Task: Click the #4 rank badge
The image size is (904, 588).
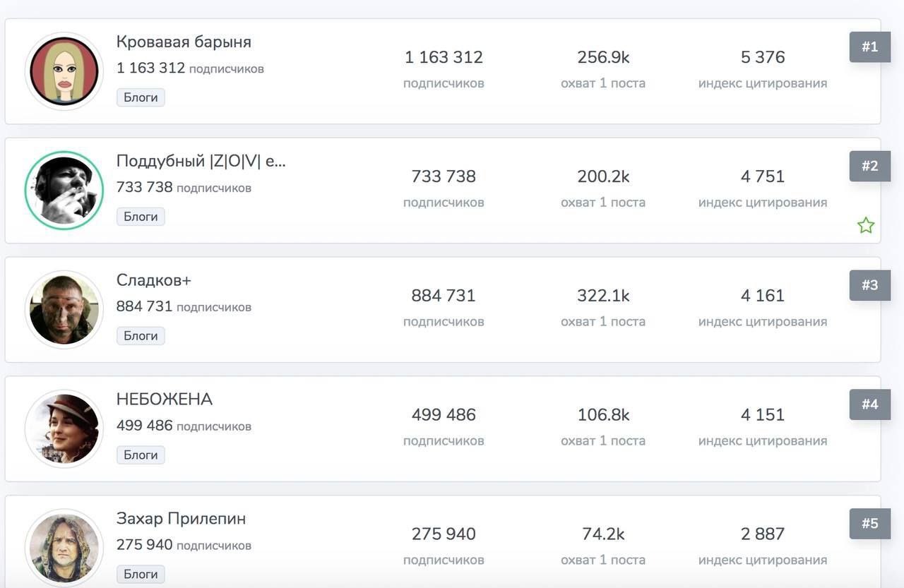Action: [x=869, y=404]
